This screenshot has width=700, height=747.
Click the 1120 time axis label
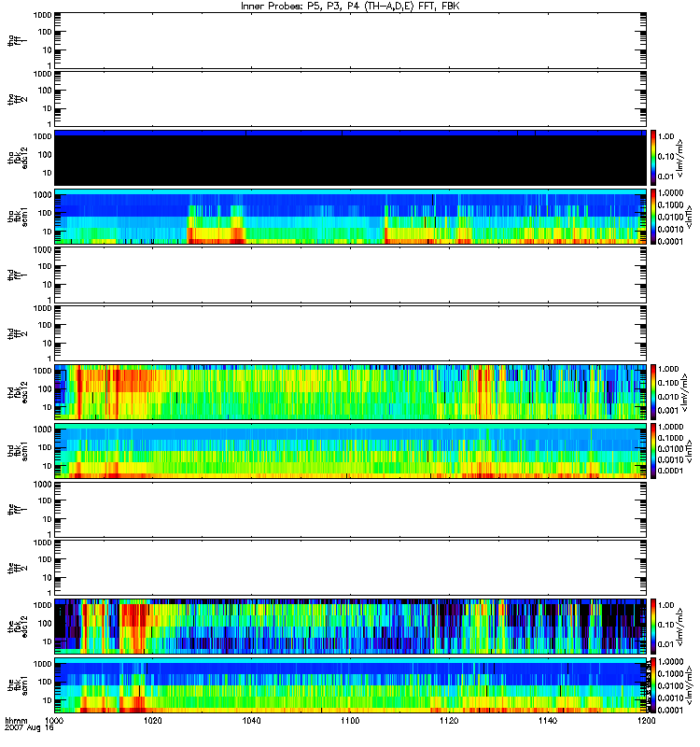tap(449, 721)
